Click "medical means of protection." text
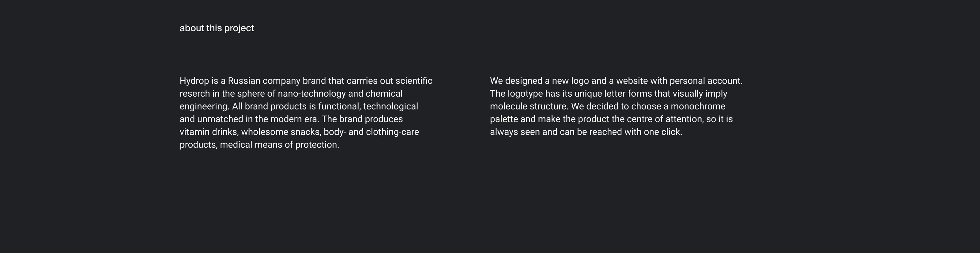980x253 pixels. click(279, 145)
